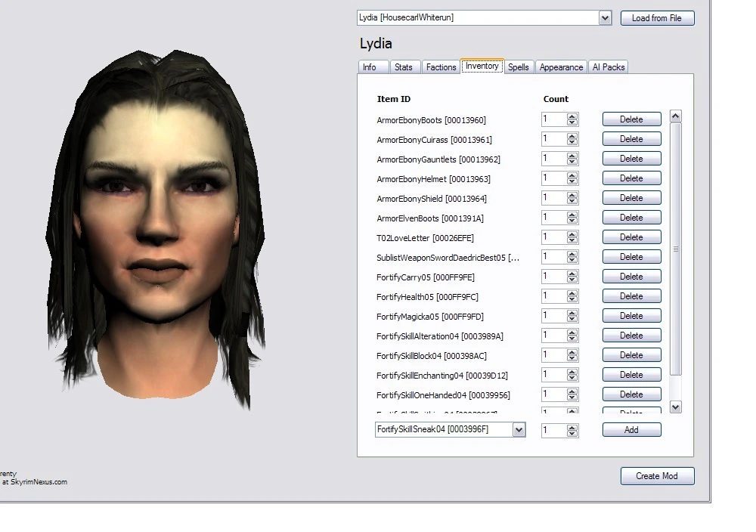This screenshot has height=532, width=756.
Task: Delete the ArmorEbonyHelmet entry
Action: coord(631,179)
